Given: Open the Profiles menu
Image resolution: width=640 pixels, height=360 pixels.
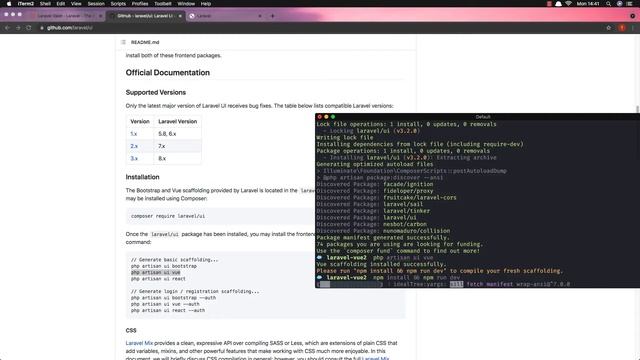Looking at the screenshot, I should 140,4.
